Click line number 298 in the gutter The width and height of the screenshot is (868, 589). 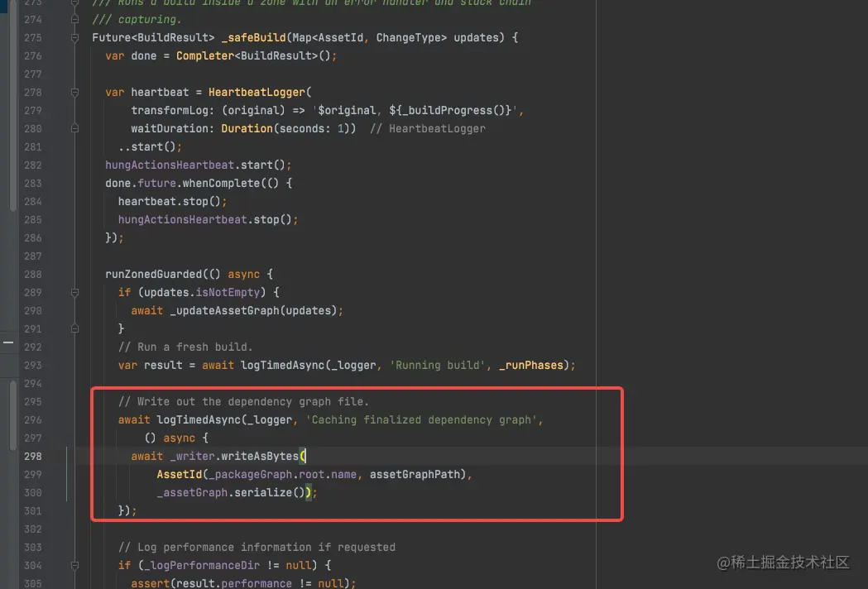coord(32,456)
